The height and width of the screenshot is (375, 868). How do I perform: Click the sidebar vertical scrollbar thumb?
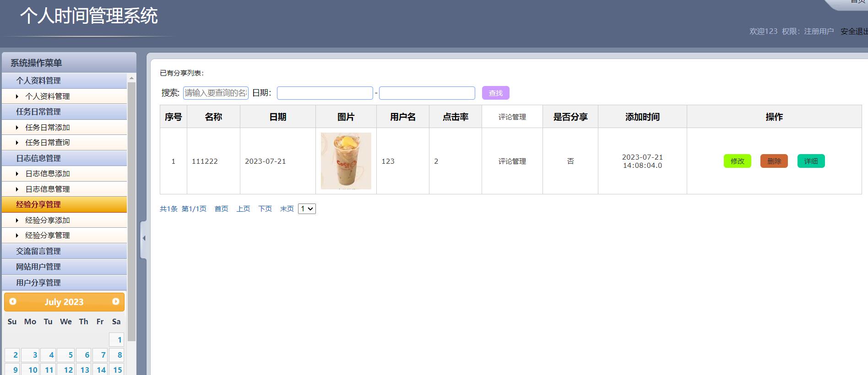click(x=132, y=211)
